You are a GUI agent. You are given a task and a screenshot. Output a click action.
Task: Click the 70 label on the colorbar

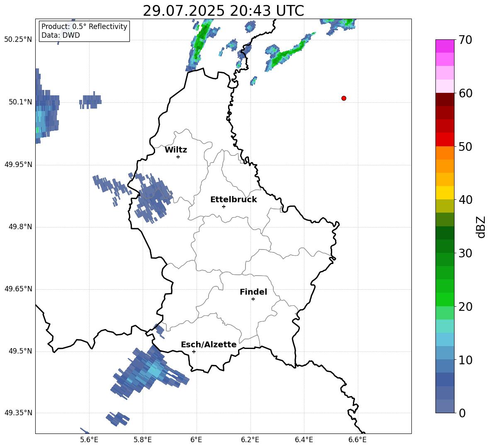tap(465, 40)
